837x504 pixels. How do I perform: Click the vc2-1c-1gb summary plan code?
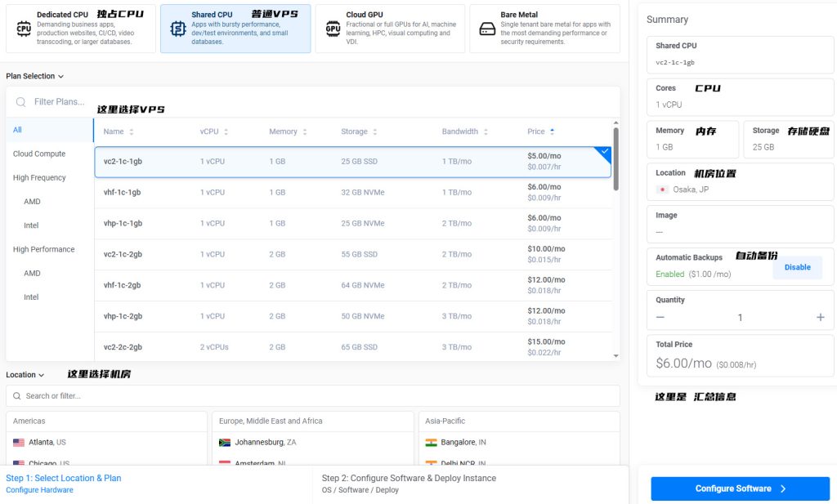coord(674,62)
